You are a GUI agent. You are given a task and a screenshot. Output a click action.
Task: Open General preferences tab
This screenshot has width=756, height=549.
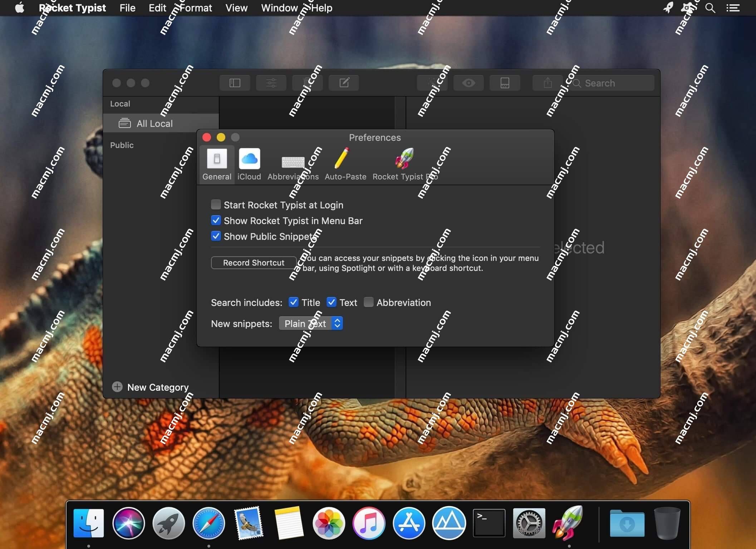tap(217, 164)
